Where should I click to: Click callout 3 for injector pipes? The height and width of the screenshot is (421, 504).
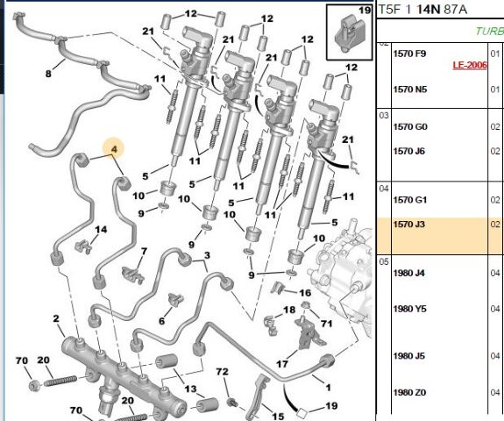[207, 255]
